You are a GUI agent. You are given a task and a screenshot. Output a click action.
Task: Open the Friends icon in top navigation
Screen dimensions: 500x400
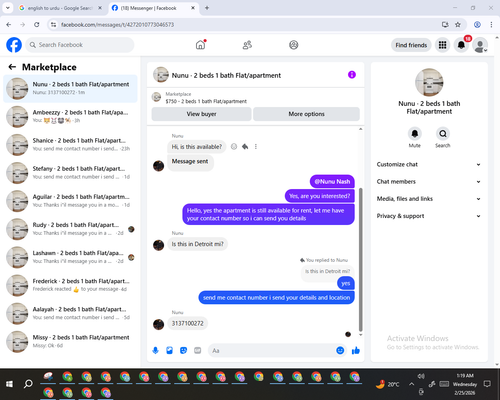pos(247,45)
